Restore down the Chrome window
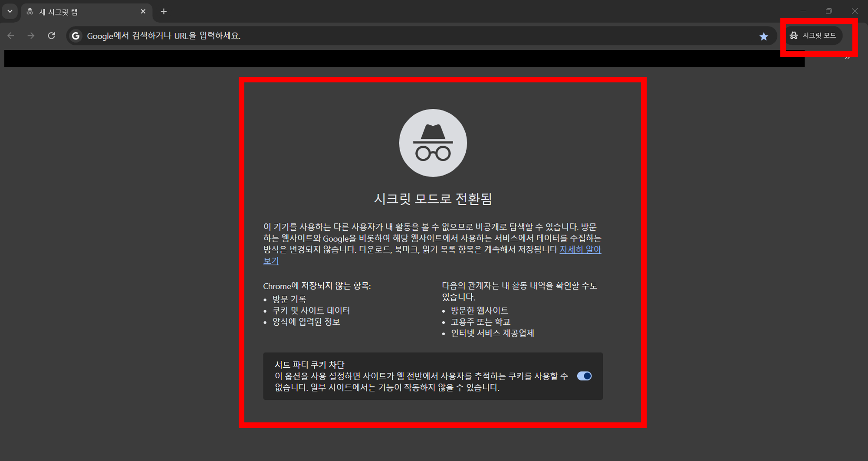 tap(829, 11)
